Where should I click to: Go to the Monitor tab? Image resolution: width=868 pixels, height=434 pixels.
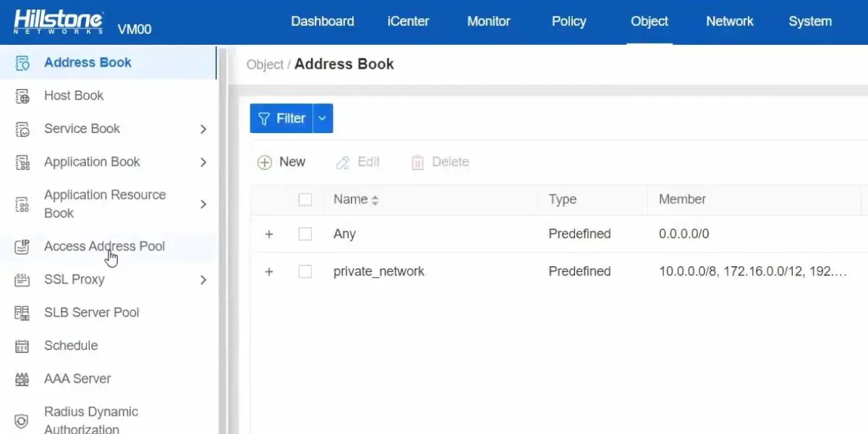coord(488,22)
